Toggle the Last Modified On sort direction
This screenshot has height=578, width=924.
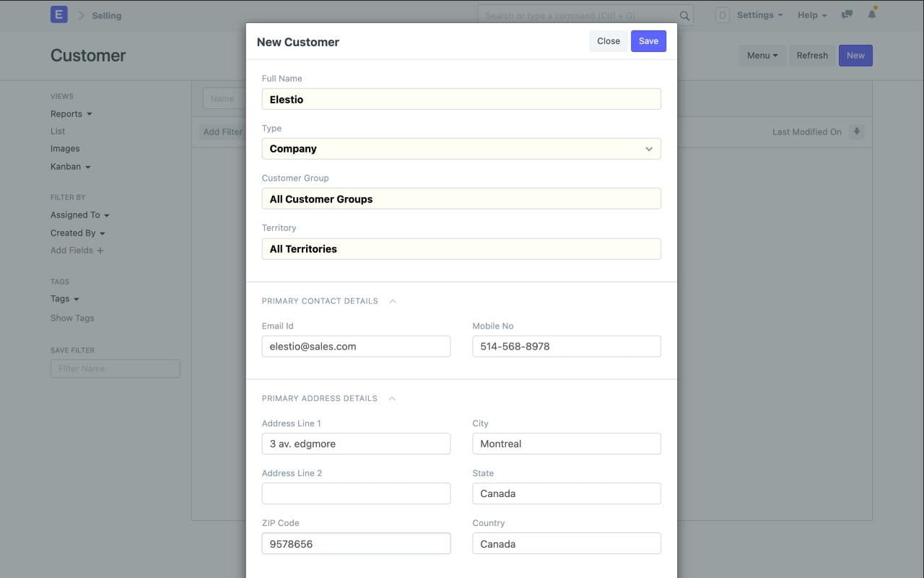coord(856,131)
